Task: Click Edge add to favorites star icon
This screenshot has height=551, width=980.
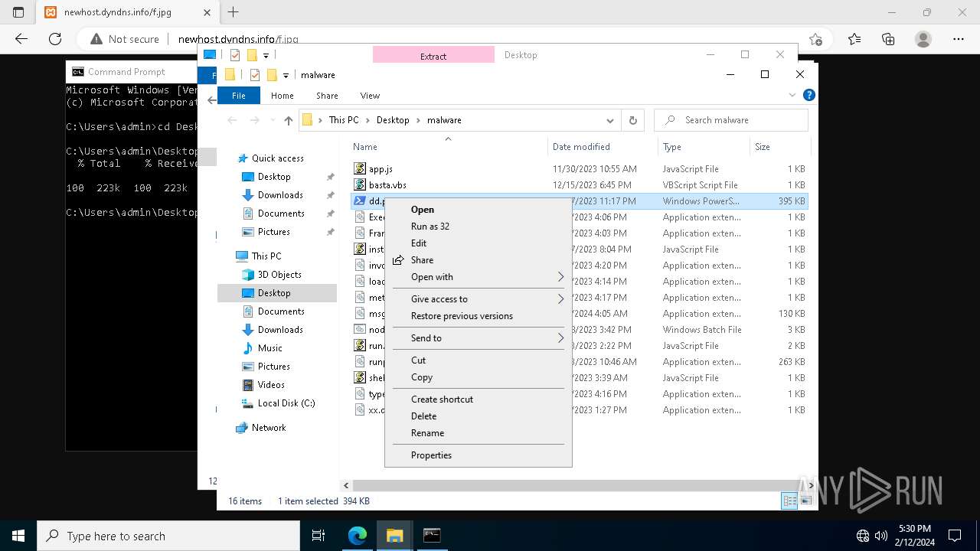Action: 816,39
